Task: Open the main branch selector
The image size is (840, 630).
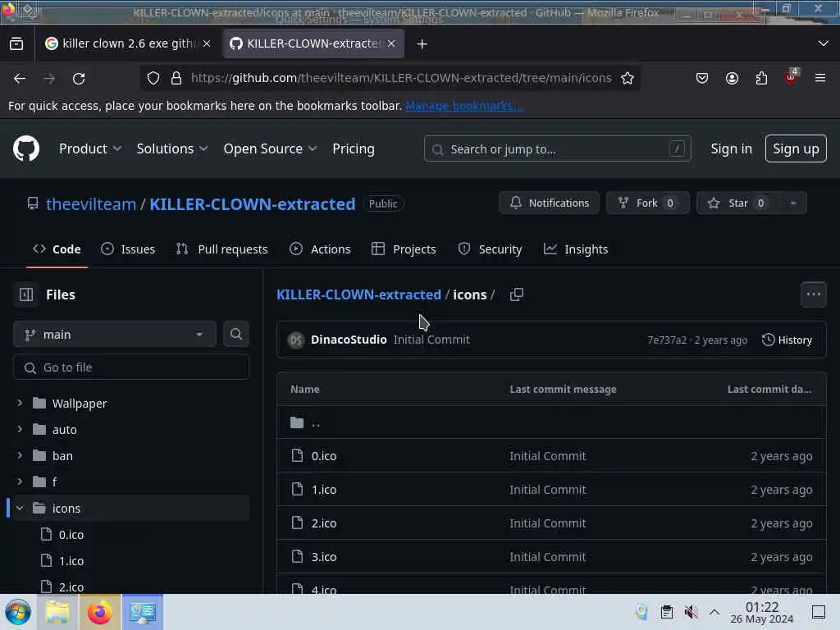Action: coord(115,335)
